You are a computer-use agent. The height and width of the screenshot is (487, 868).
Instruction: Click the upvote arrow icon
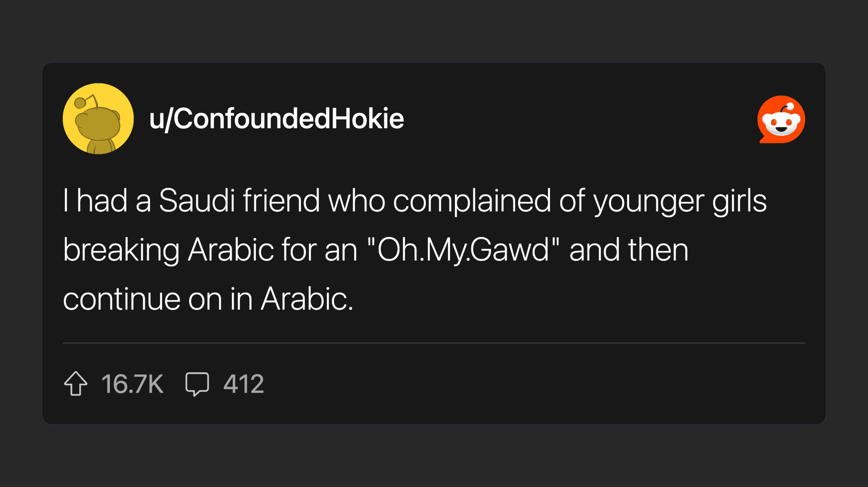coord(76,383)
